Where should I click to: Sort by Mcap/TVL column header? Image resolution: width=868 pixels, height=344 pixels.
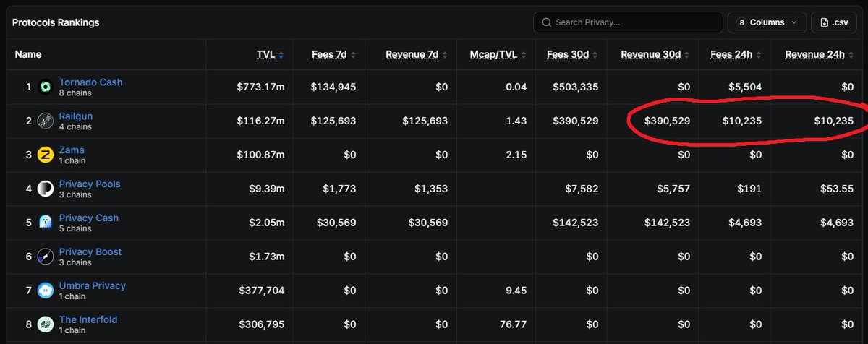(496, 54)
